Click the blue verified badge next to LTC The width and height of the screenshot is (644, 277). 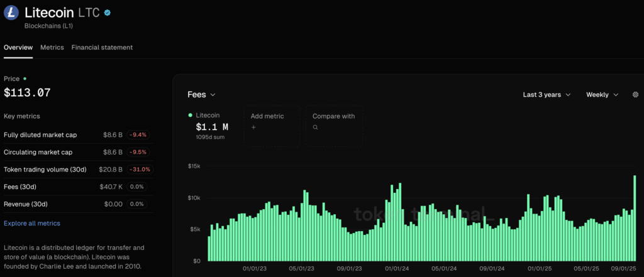(107, 13)
